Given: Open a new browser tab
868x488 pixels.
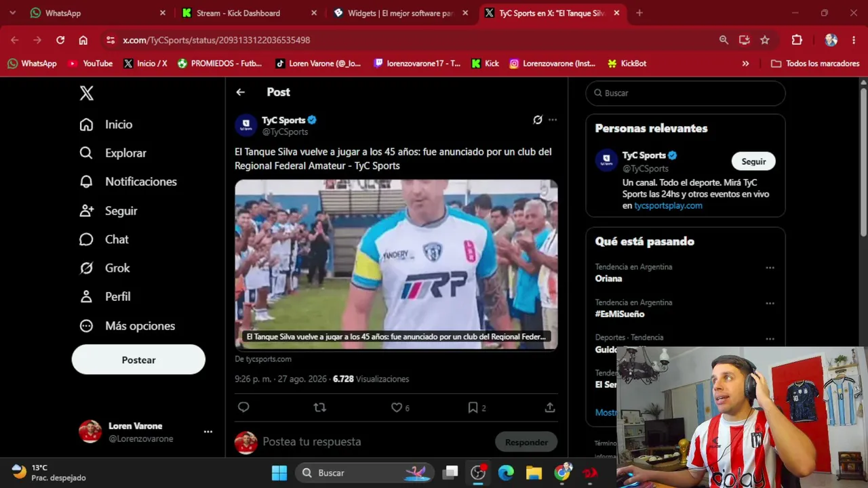Looking at the screenshot, I should (x=639, y=13).
